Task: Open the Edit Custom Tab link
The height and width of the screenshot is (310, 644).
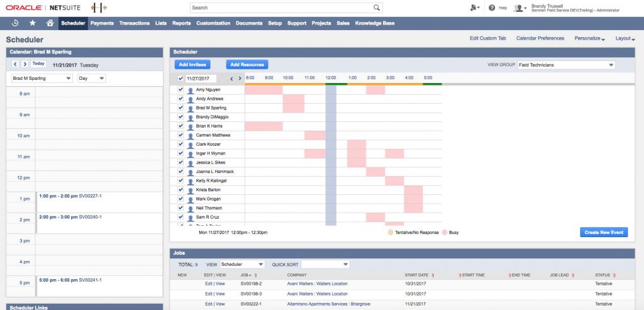Action: (x=487, y=38)
